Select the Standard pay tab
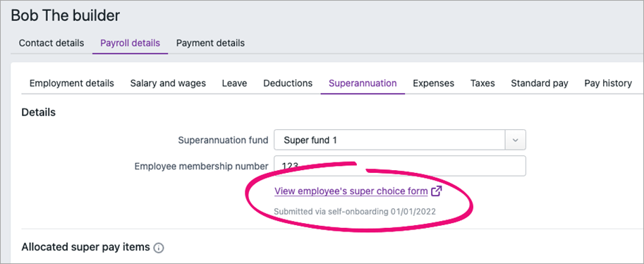 click(x=540, y=83)
